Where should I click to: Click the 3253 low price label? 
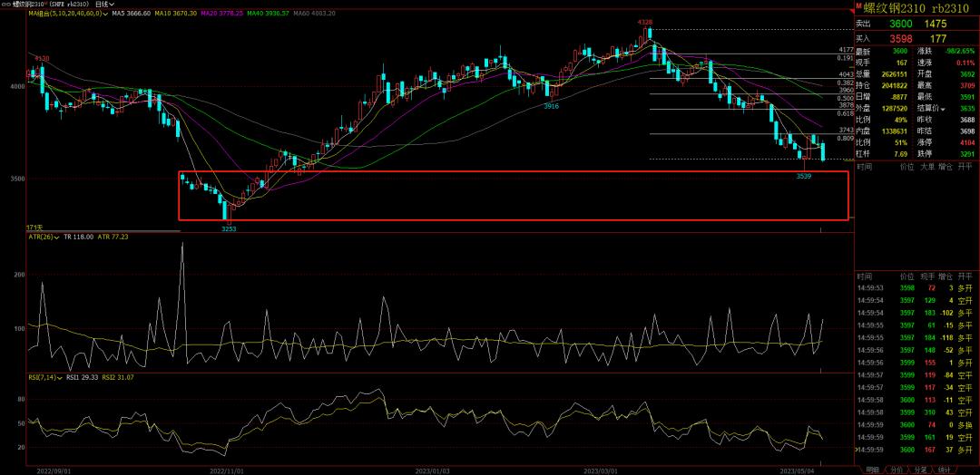[x=230, y=229]
